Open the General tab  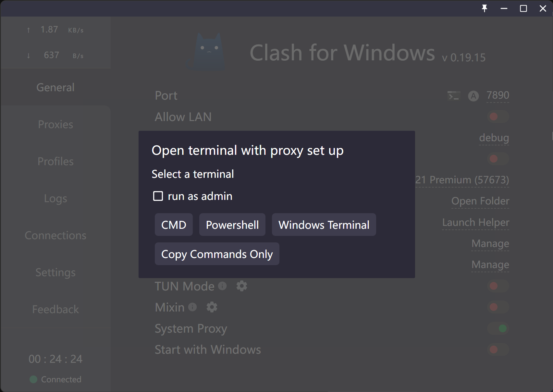point(55,87)
